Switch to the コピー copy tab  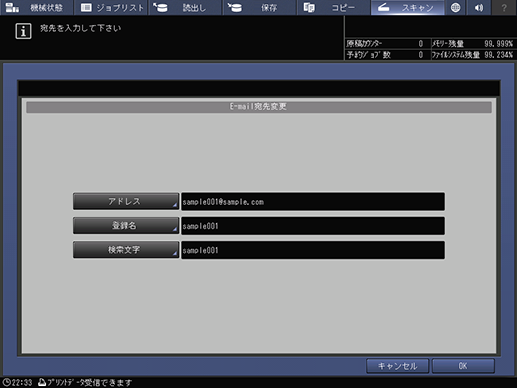(x=334, y=7)
